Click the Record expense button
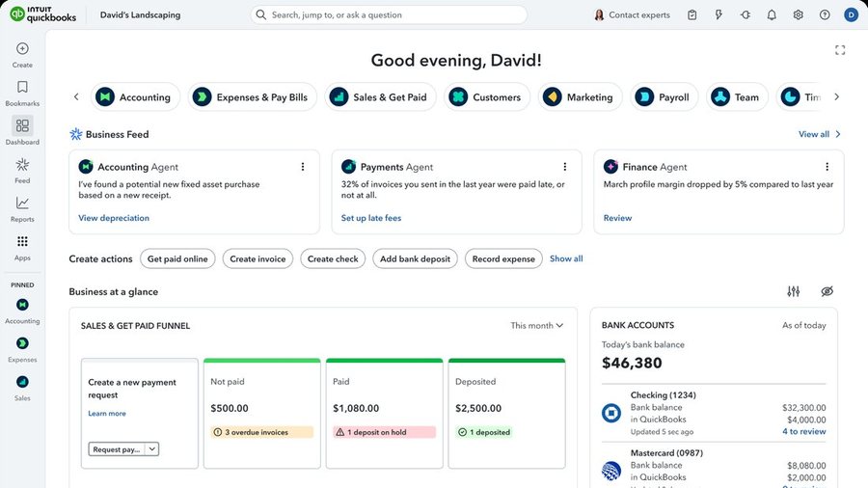868x488 pixels. 503,258
